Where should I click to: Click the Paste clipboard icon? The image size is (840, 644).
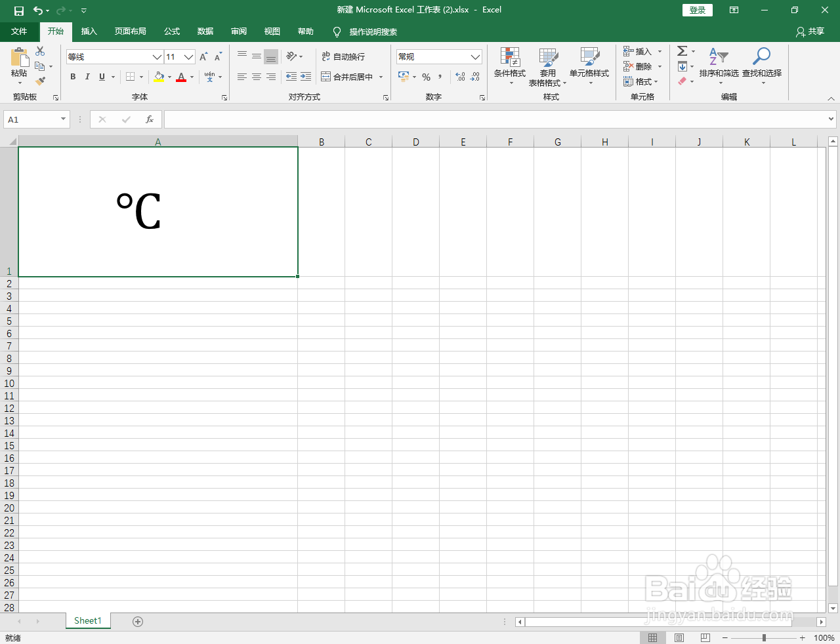coord(20,58)
